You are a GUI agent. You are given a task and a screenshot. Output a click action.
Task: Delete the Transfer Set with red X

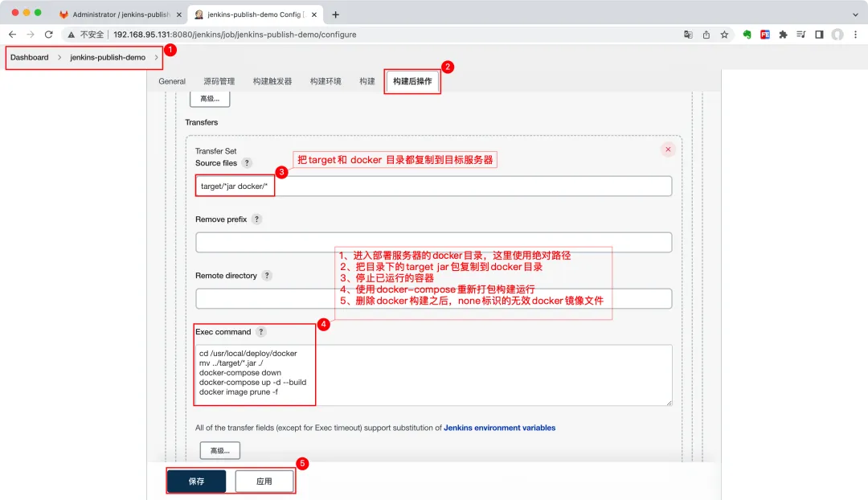pos(668,150)
